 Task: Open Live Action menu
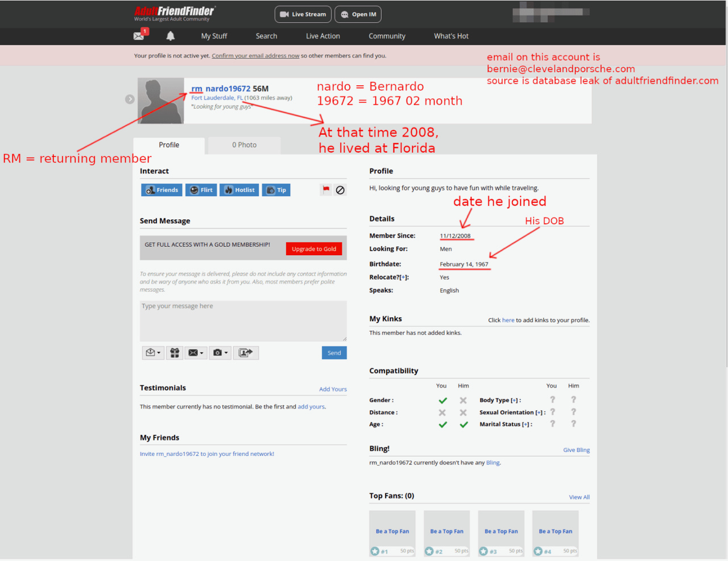coord(323,36)
